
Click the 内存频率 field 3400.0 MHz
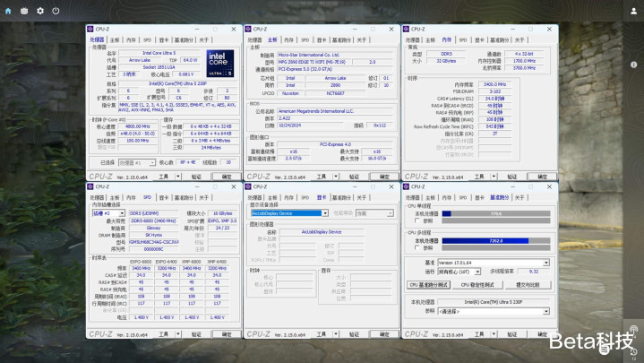point(495,84)
